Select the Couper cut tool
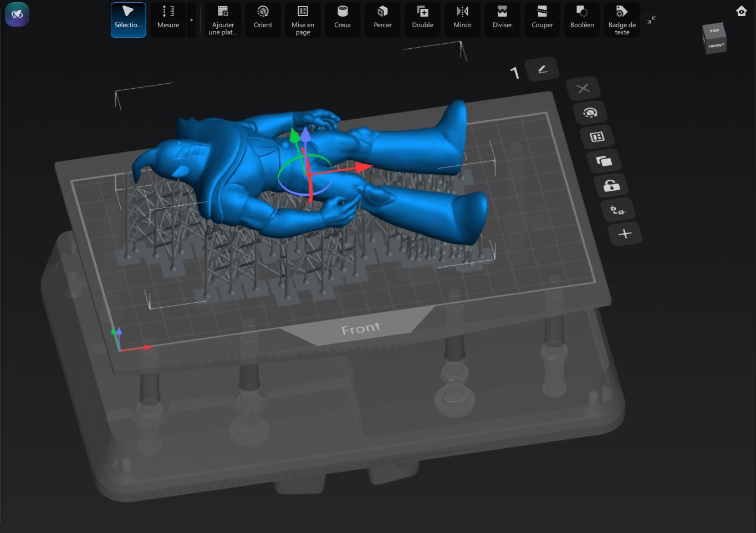This screenshot has height=533, width=756. point(542,20)
